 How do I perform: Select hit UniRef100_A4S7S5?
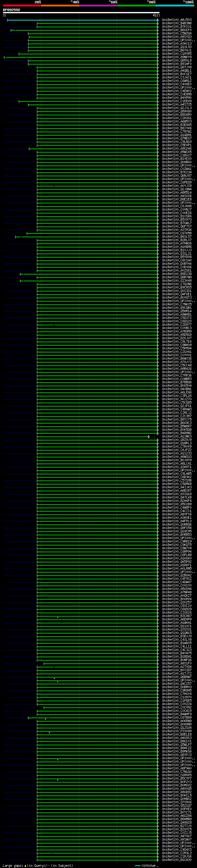tap(177, 104)
